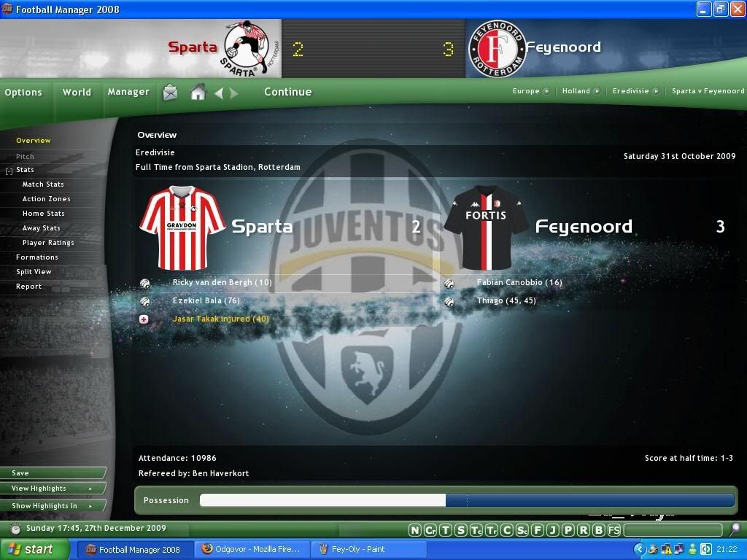747x560 pixels.
Task: Click the Tr shortcut icon
Action: pyautogui.click(x=491, y=530)
